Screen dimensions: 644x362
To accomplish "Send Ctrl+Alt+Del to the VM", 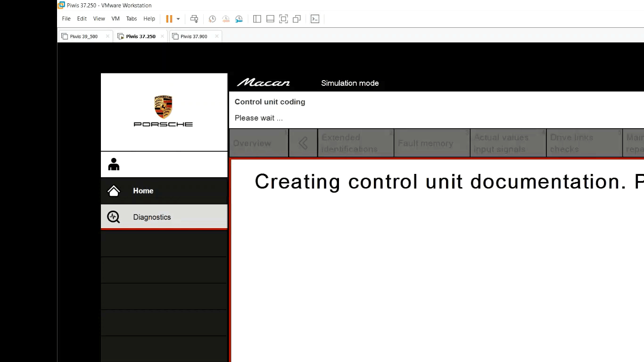I will [194, 19].
